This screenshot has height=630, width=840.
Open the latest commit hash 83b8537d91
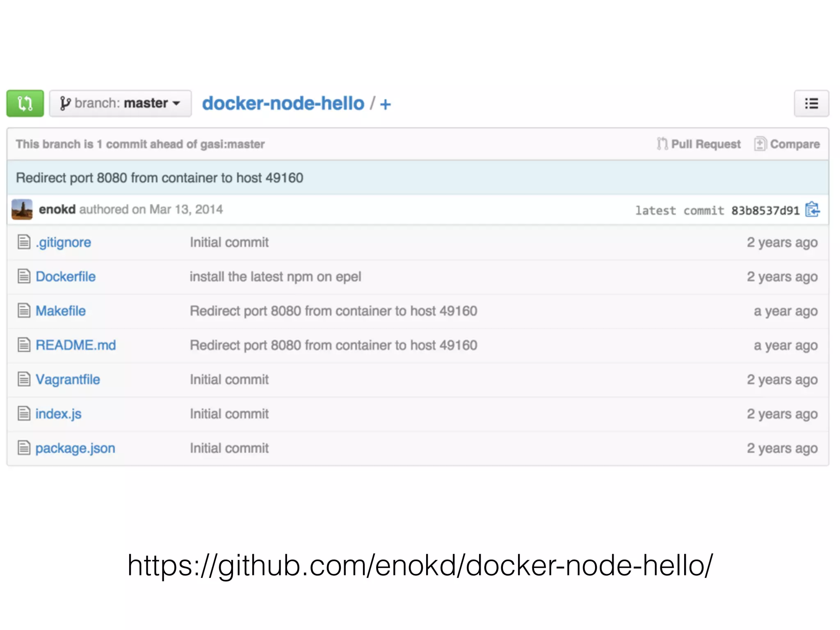click(x=765, y=210)
